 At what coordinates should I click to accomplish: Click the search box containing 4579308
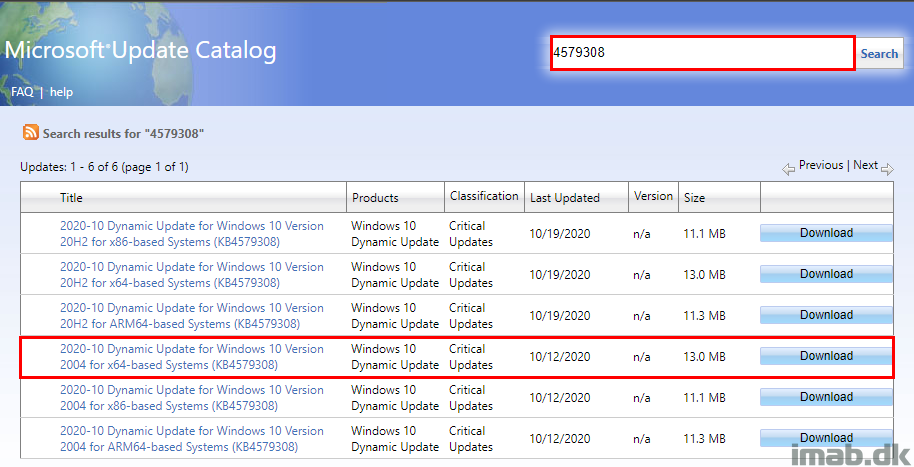pyautogui.click(x=702, y=53)
